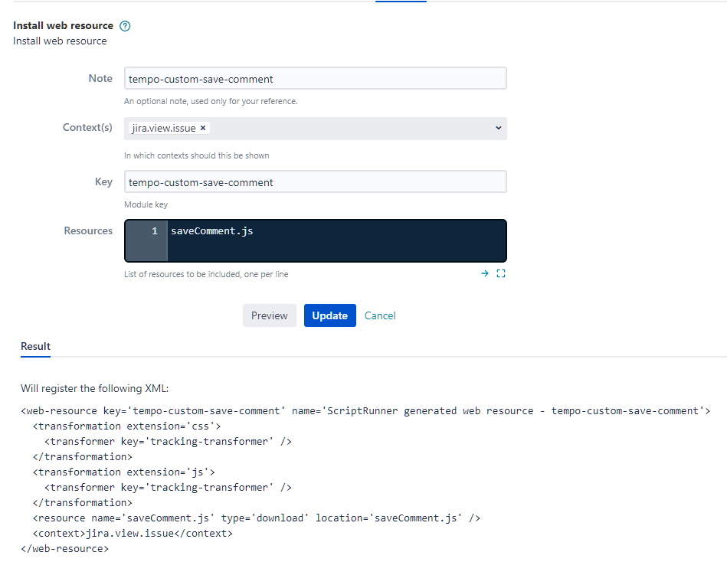Click line number 1 in Resources gutter
Viewport: 727px width, 588px height.
[155, 230]
